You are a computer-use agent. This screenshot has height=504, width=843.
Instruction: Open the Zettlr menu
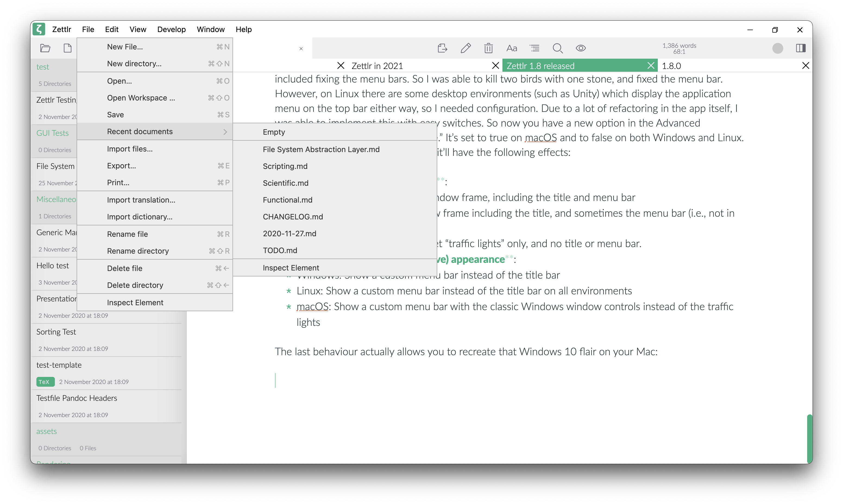tap(61, 30)
